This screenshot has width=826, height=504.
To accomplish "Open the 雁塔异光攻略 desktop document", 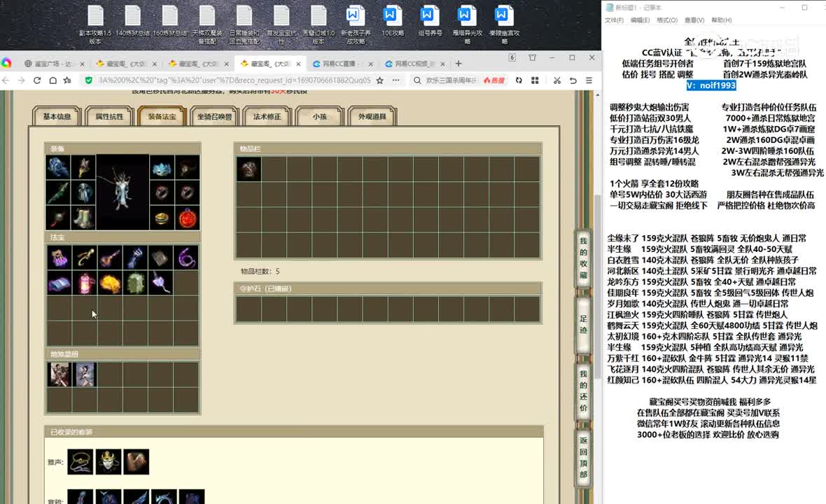I will tap(468, 25).
